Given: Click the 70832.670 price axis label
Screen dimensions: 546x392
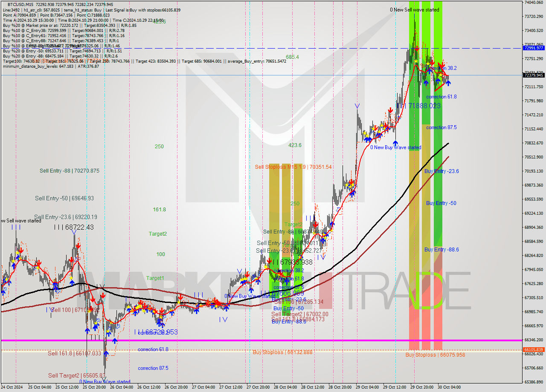Looking at the screenshot, I should (534, 143).
